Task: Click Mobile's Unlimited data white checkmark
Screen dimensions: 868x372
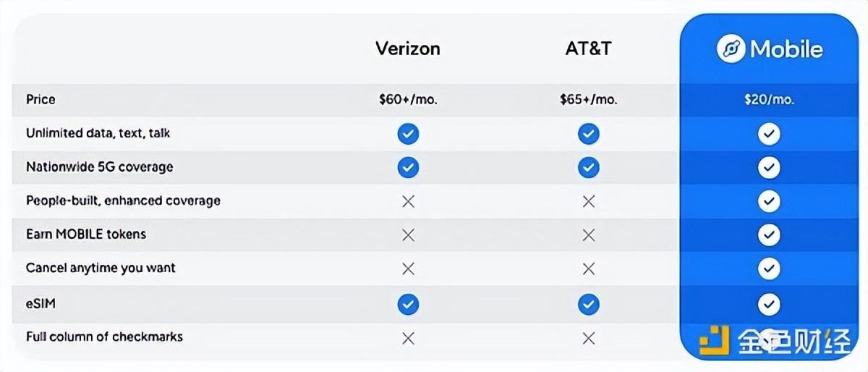Action: click(768, 134)
